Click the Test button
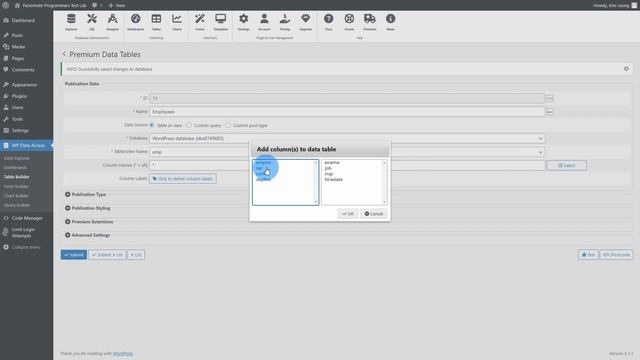The height and width of the screenshot is (360, 640). pos(588,255)
